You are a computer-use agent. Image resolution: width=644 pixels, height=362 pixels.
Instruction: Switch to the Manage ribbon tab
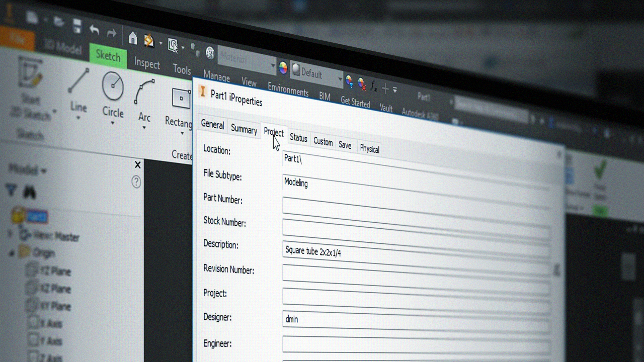coord(216,77)
